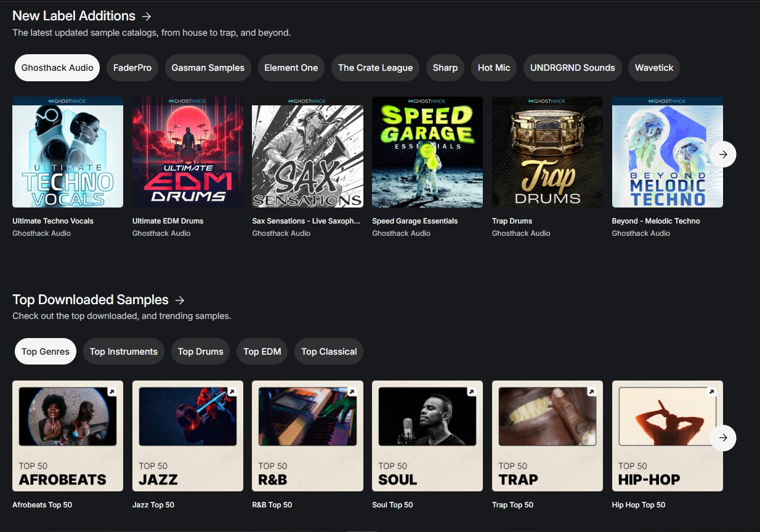Click the external-link icon on Trap card

[x=591, y=392]
